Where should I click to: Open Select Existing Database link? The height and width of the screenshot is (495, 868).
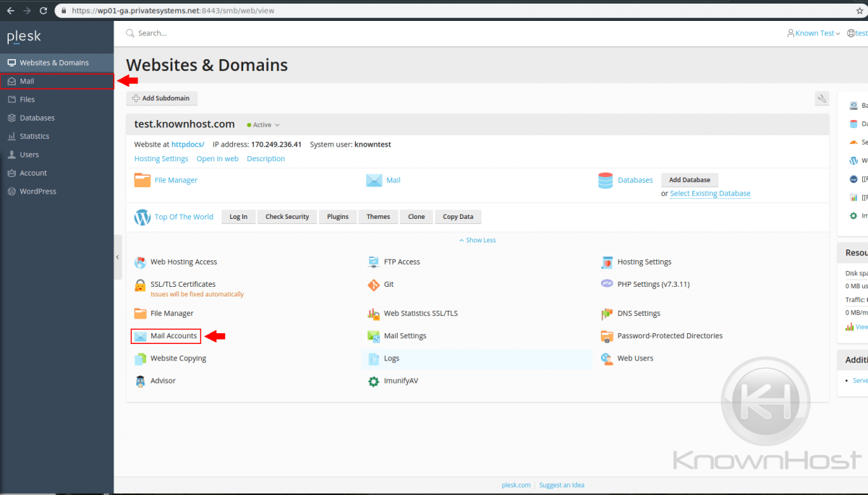pos(710,193)
